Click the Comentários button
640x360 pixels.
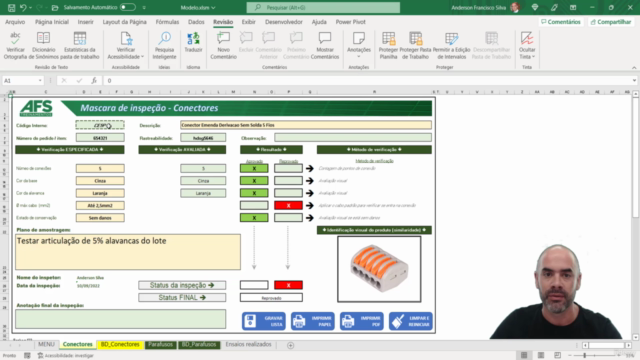(x=561, y=22)
